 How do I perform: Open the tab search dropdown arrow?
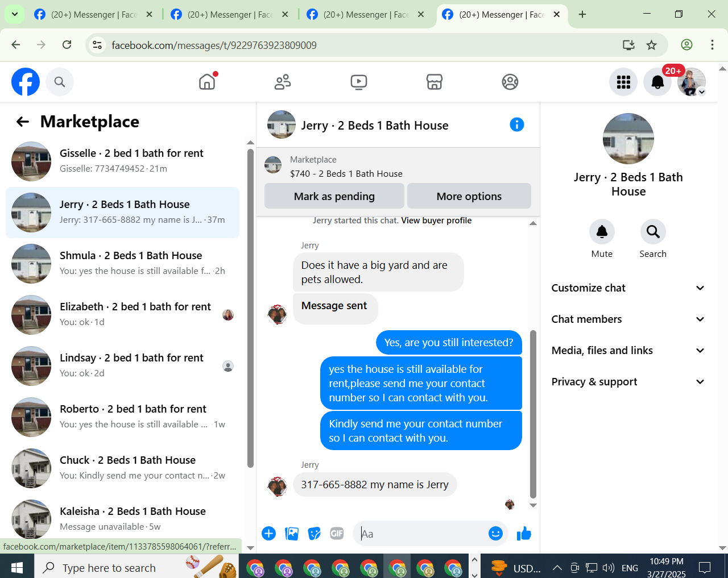[x=14, y=14]
